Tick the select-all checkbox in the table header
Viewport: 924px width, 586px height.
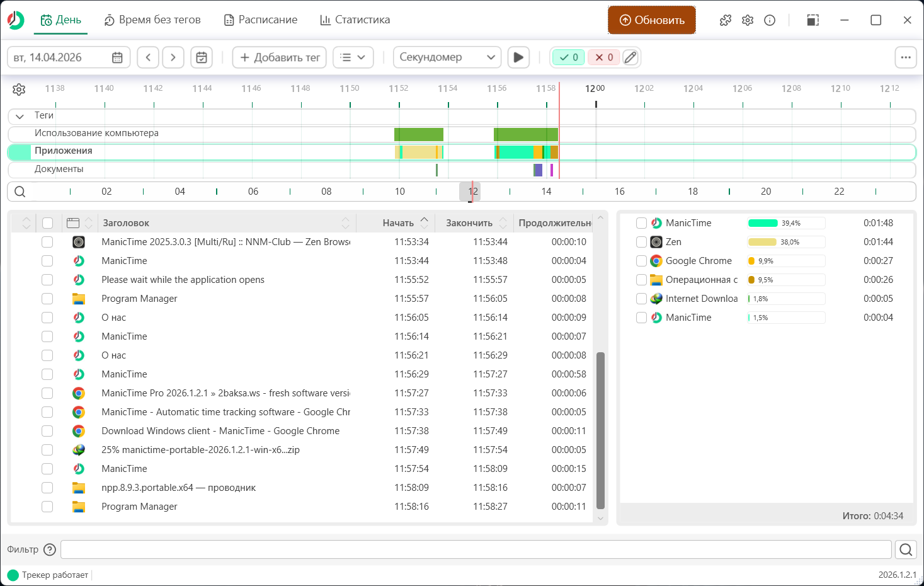[47, 223]
